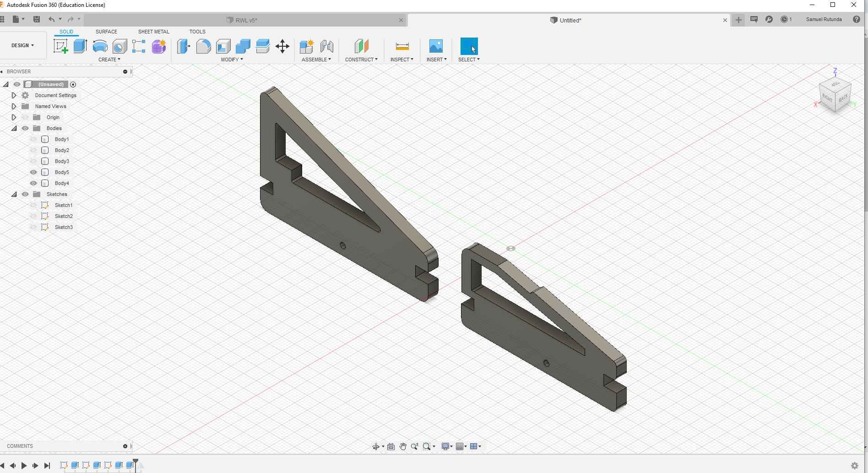This screenshot has width=868, height=473.
Task: Close the Untitled* document tab
Action: click(725, 20)
